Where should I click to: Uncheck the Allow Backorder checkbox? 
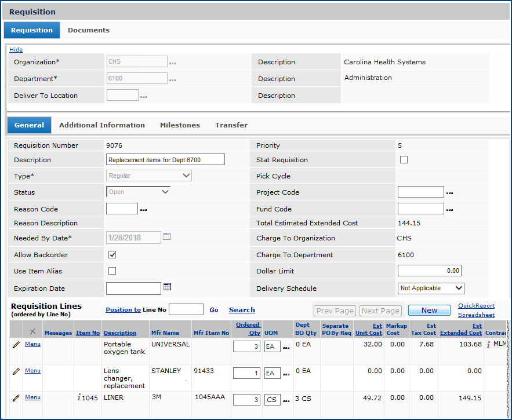pos(112,254)
